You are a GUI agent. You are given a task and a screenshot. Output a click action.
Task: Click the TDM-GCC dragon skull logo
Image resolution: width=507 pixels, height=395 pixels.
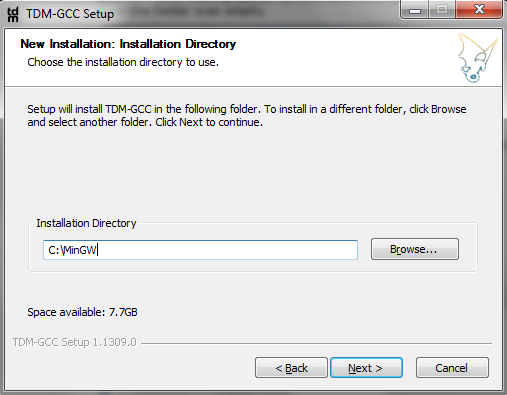click(x=478, y=58)
